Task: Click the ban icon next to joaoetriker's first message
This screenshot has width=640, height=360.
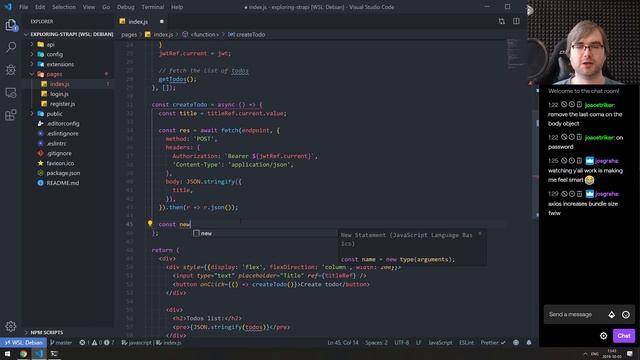Action: coord(564,105)
